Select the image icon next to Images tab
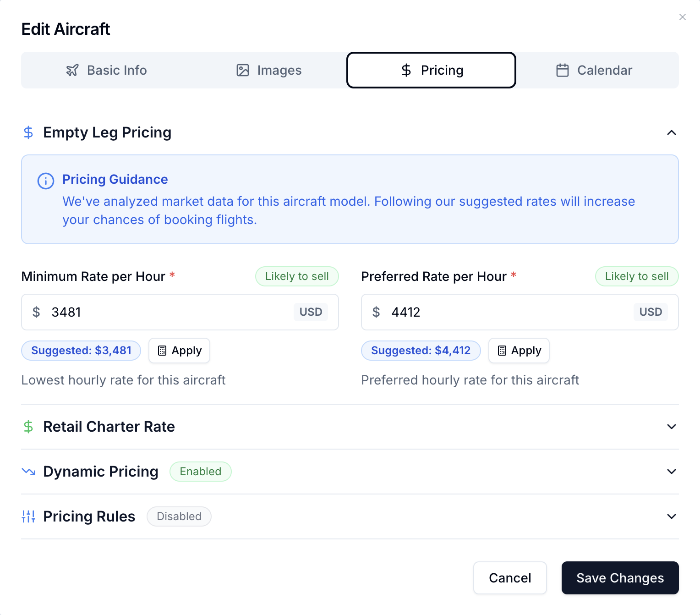This screenshot has height=615, width=700. 242,70
